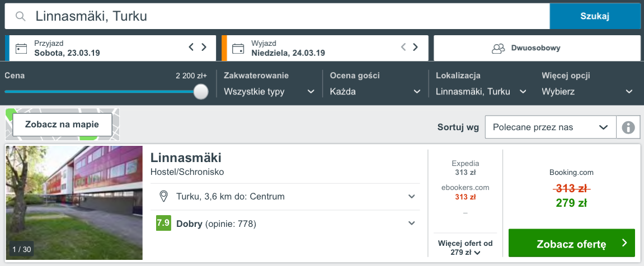The width and height of the screenshot is (644, 266).
Task: Click the check-in calendar icon
Action: tap(21, 48)
